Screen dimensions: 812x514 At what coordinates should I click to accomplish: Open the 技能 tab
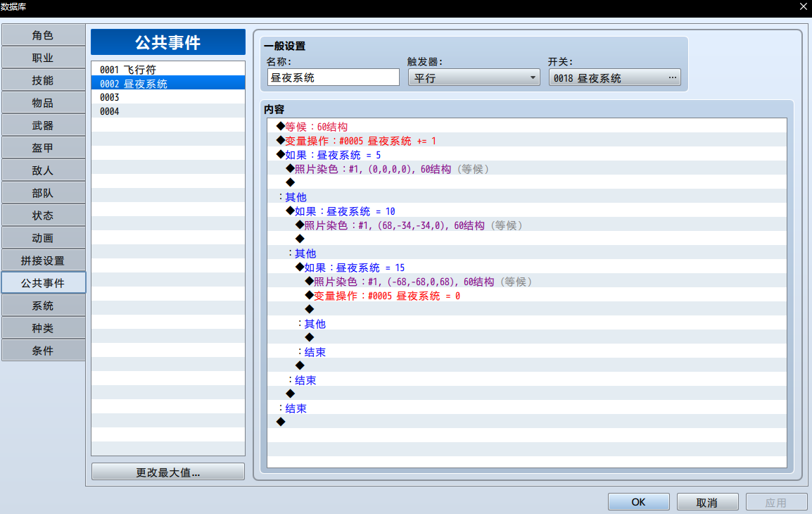pos(43,80)
